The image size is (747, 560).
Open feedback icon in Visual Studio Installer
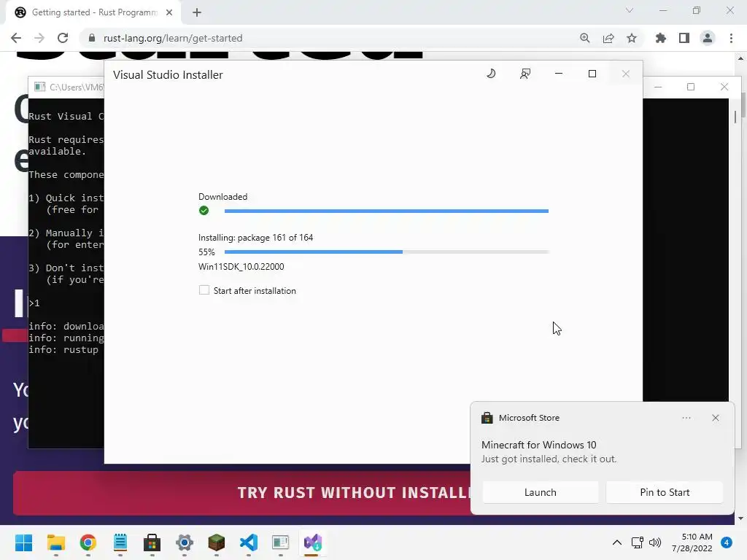coord(525,74)
